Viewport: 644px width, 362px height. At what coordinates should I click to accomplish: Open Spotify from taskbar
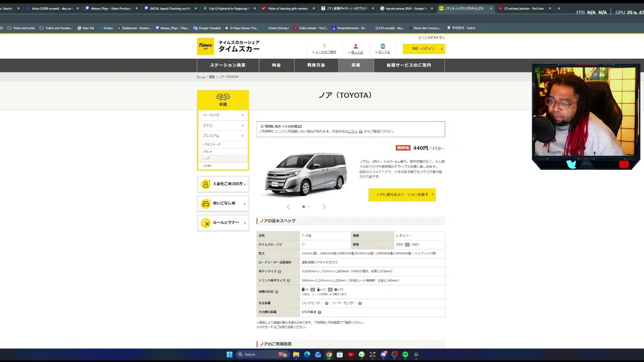405,354
